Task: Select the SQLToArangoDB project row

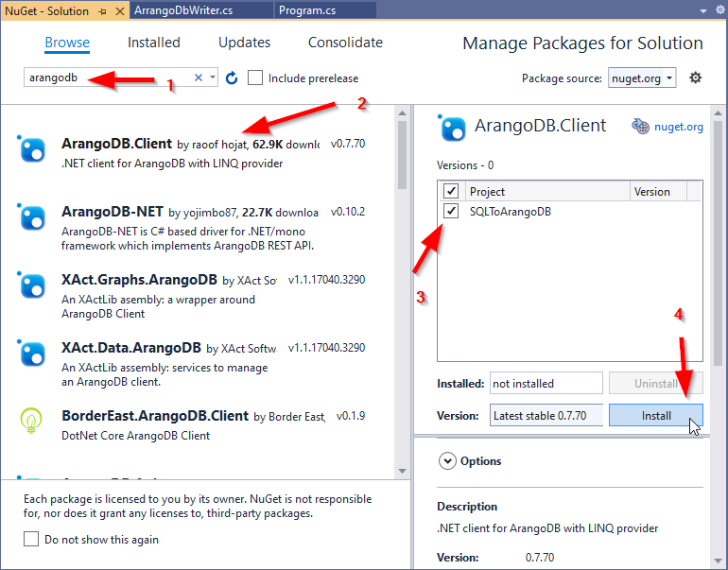Action: 570,211
